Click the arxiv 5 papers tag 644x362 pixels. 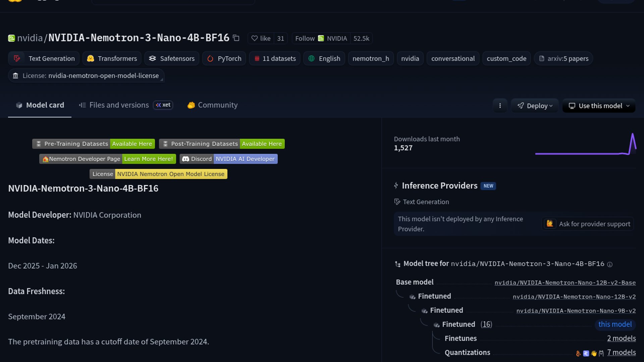[x=563, y=59]
